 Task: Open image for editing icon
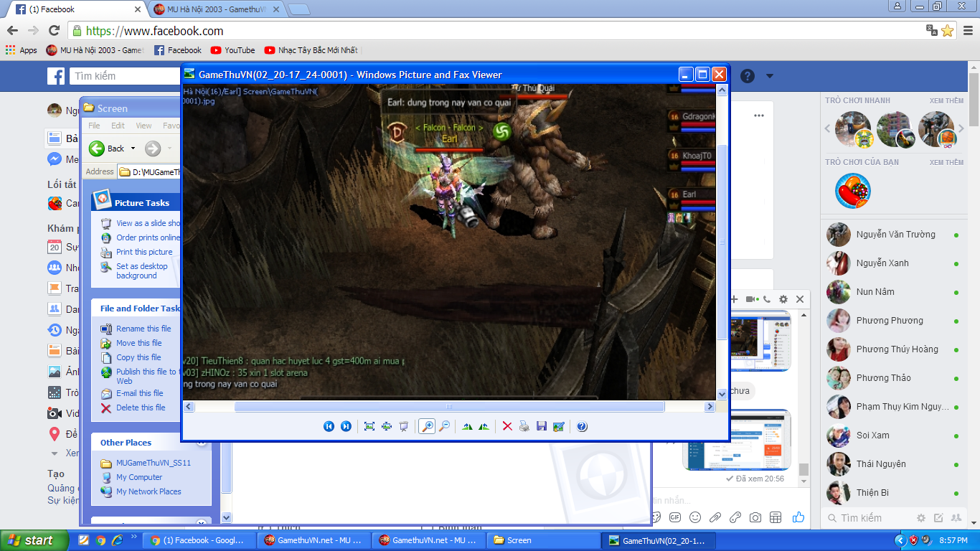point(559,426)
